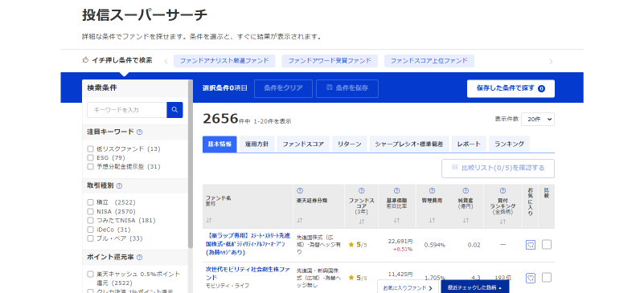Open help icon above 管理費用 column
The image size is (644, 293).
432,190
